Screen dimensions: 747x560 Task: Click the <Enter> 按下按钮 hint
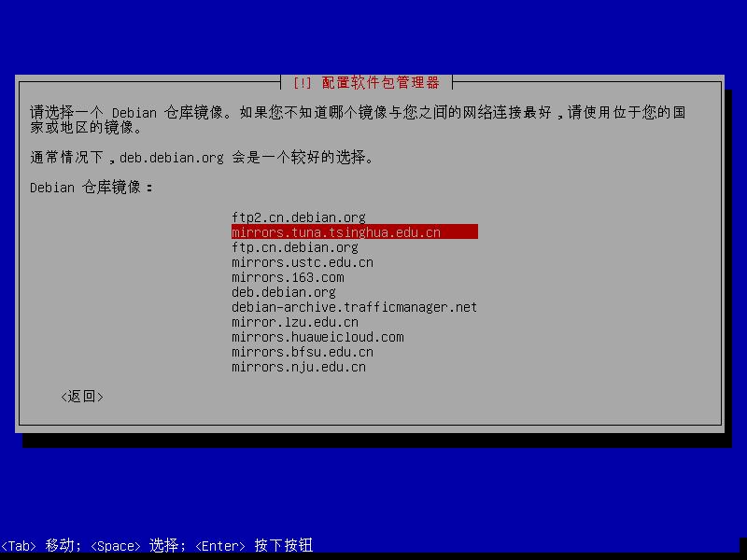(x=254, y=545)
